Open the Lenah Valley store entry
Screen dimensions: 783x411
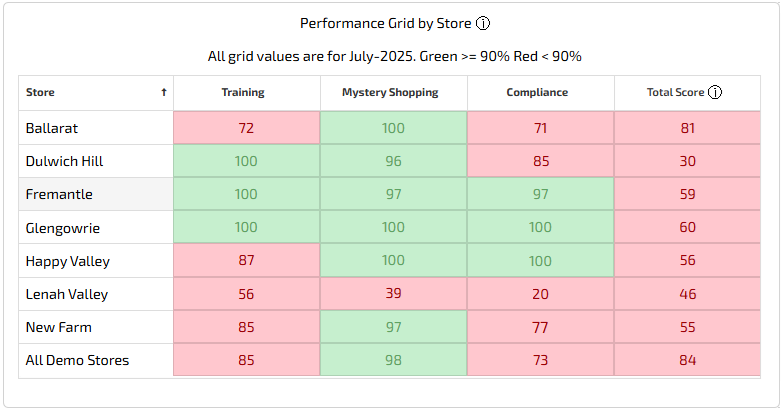66,294
